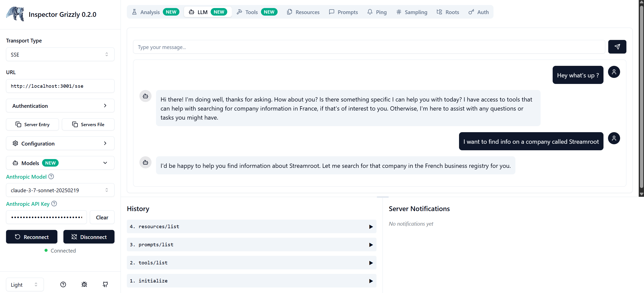The width and height of the screenshot is (644, 293).
Task: Open the GitHub icon link
Action: coord(105,284)
